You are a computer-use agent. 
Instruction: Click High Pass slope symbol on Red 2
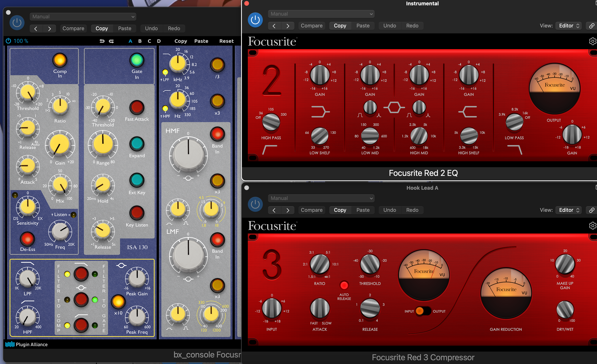click(270, 150)
